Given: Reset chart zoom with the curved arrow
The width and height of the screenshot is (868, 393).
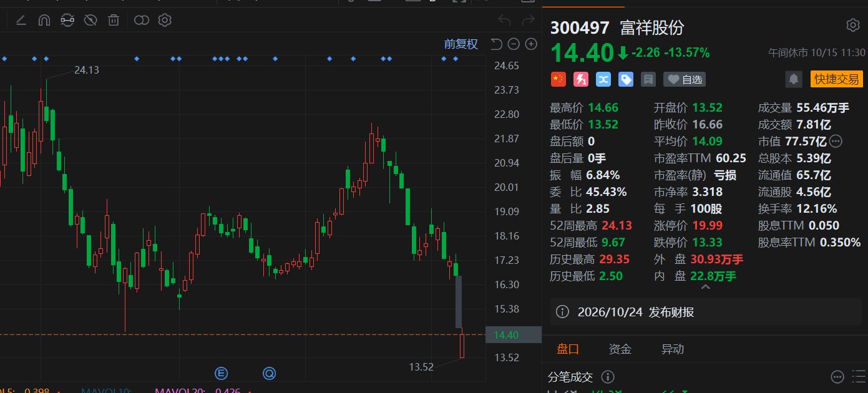Looking at the screenshot, I should pos(497,44).
